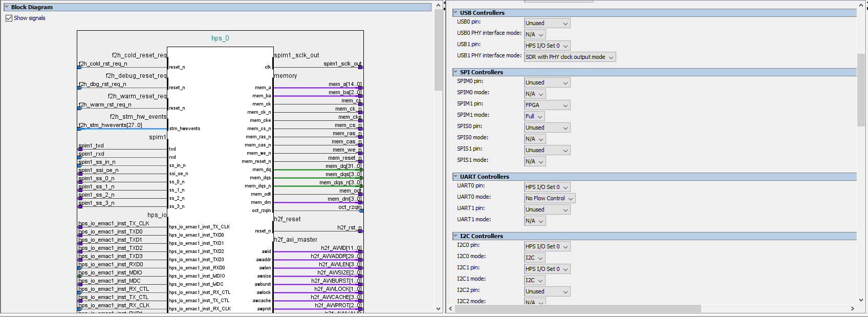This screenshot has height=317, width=868.
Task: Click the settings panel vertical scroll down arrow
Action: click(x=861, y=300)
